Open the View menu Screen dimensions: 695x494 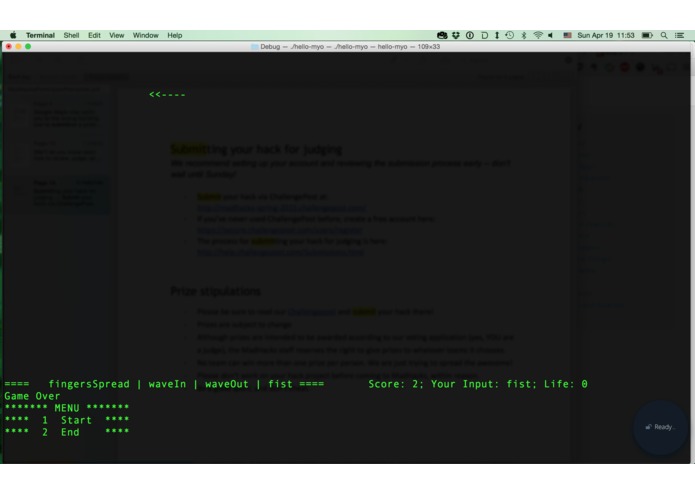117,35
